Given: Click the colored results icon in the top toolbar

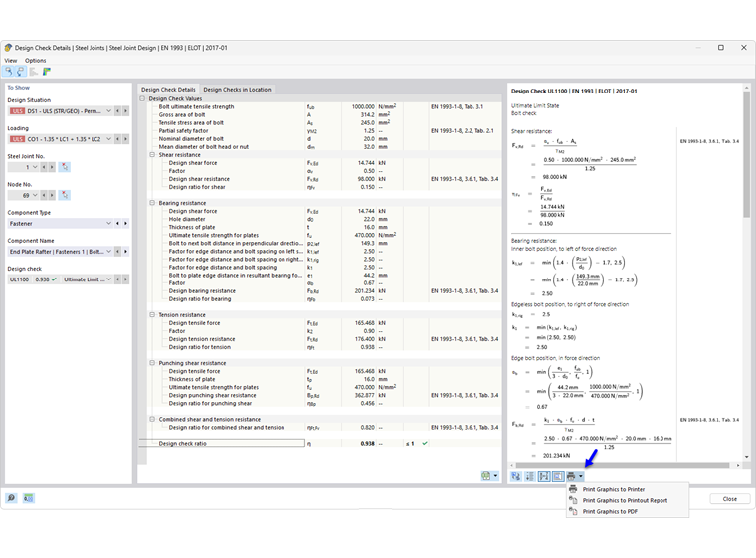Looking at the screenshot, I should click(47, 72).
